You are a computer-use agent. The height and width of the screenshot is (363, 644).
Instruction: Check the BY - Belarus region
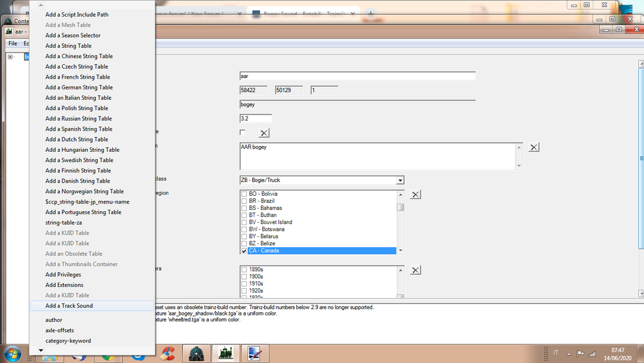coord(244,236)
